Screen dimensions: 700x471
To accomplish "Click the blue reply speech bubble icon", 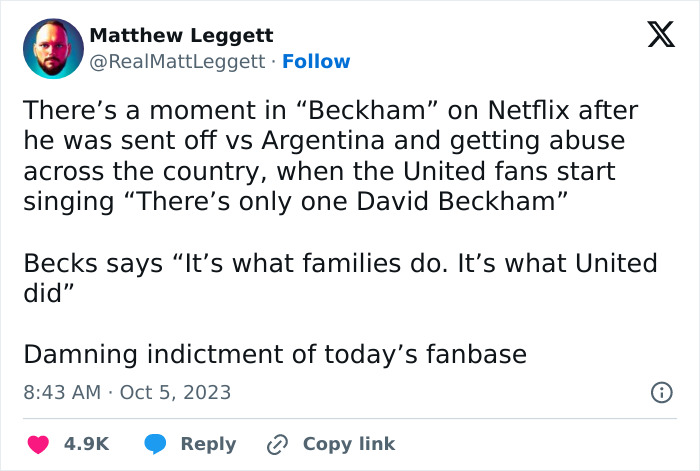I will point(155,444).
